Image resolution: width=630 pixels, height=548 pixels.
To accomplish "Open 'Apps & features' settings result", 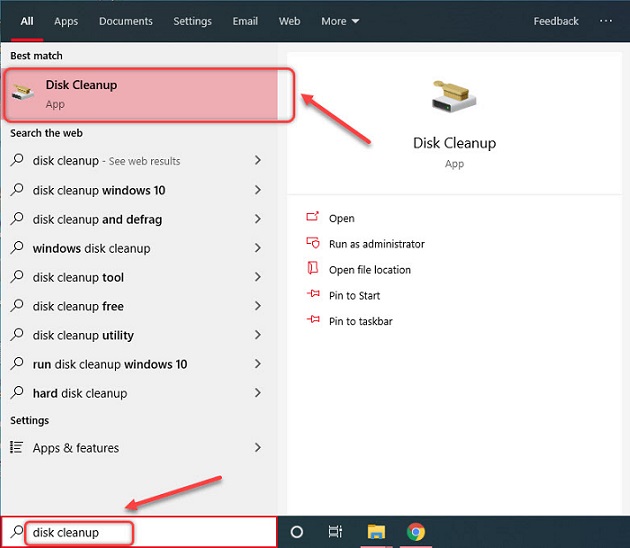I will click(137, 447).
